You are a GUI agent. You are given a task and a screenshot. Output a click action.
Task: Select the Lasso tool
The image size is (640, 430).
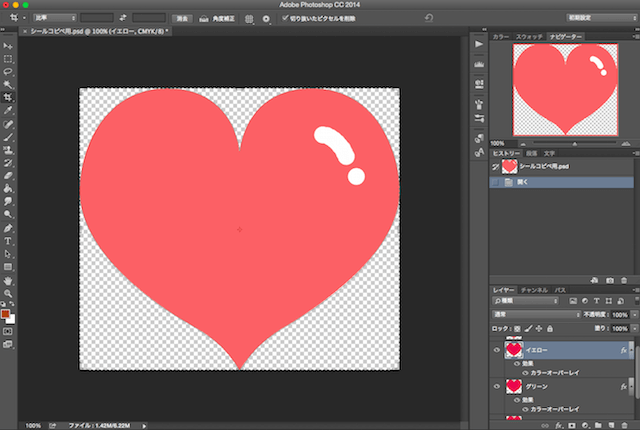pos(8,72)
